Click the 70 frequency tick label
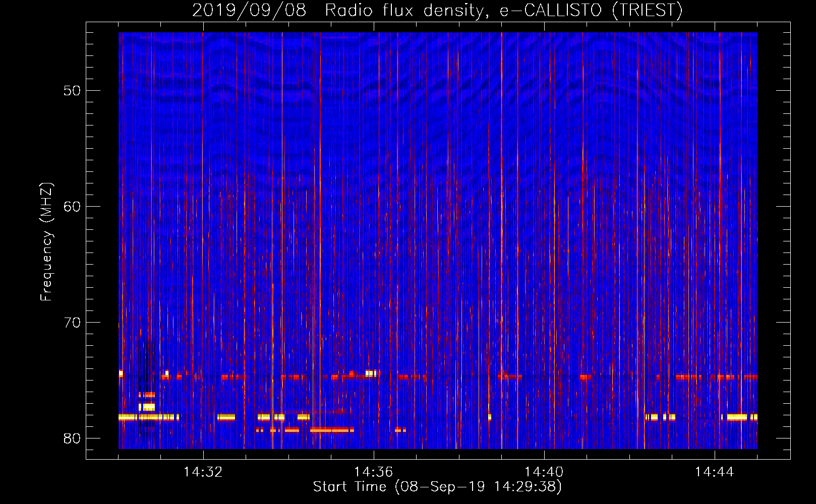 (x=72, y=323)
